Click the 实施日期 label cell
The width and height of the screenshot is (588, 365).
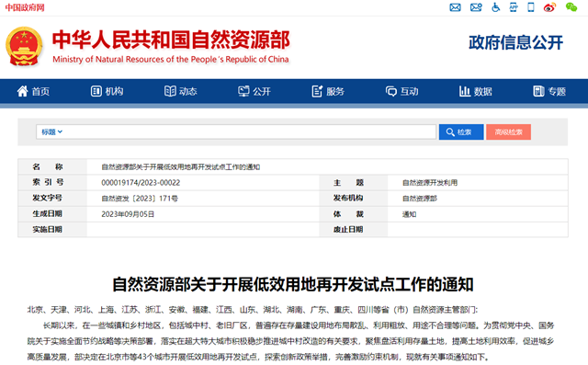52,230
